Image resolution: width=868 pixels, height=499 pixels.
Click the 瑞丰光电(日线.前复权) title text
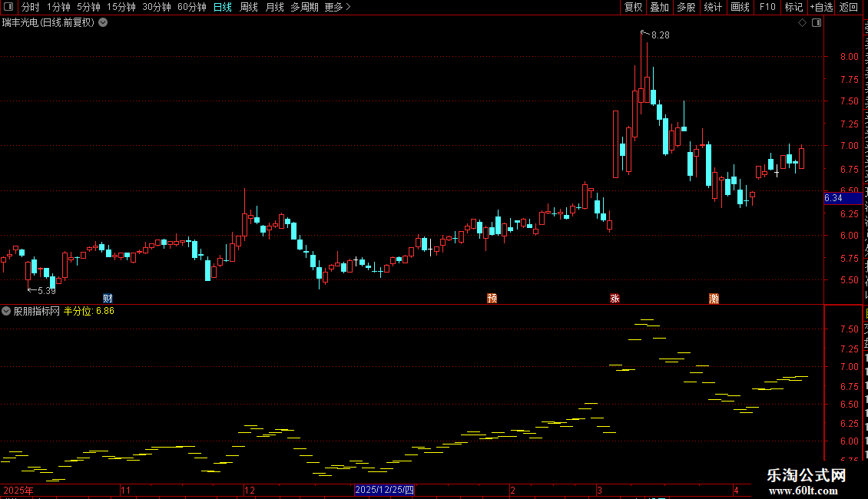tap(48, 23)
